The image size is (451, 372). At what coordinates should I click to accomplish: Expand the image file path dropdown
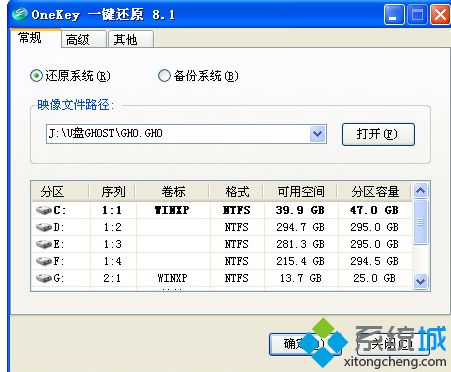(318, 134)
